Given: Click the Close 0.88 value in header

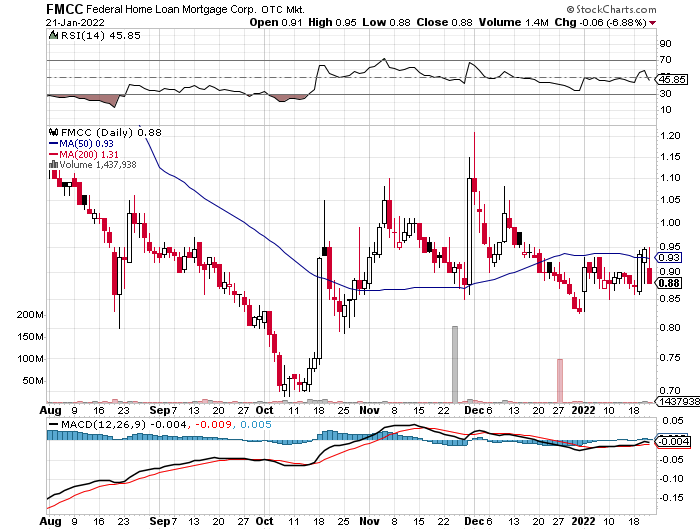Looking at the screenshot, I should click(444, 22).
